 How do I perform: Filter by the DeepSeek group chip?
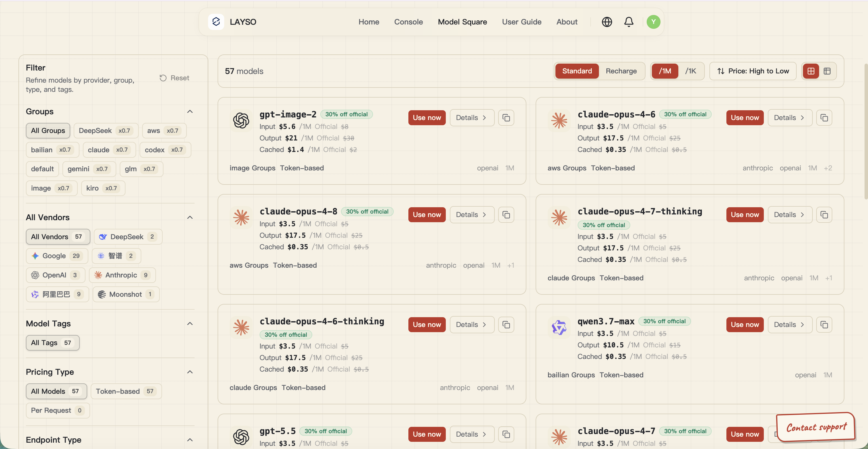coord(106,130)
